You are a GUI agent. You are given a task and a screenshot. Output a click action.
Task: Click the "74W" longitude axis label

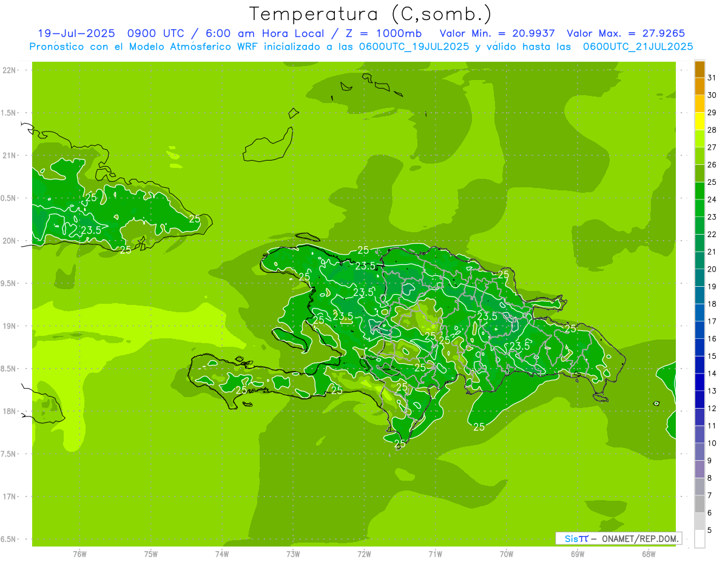[222, 554]
